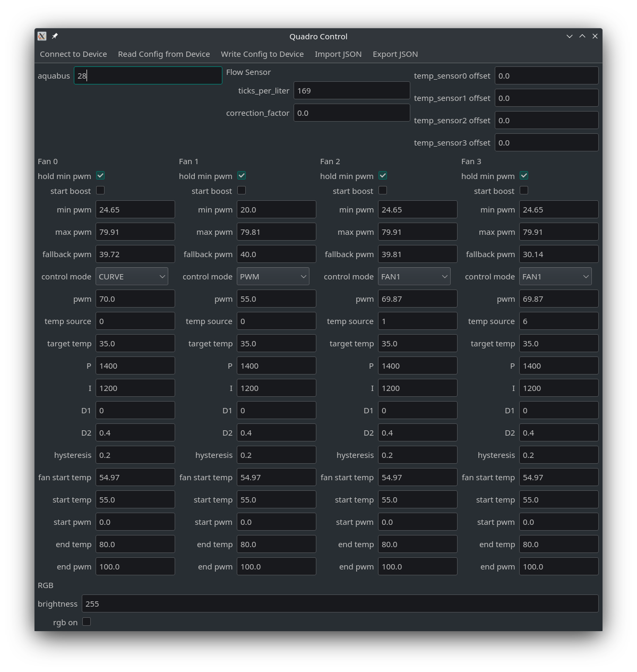This screenshot has height=672, width=637.
Task: Click Fan 0 pwm field showing 70.0
Action: 135,299
